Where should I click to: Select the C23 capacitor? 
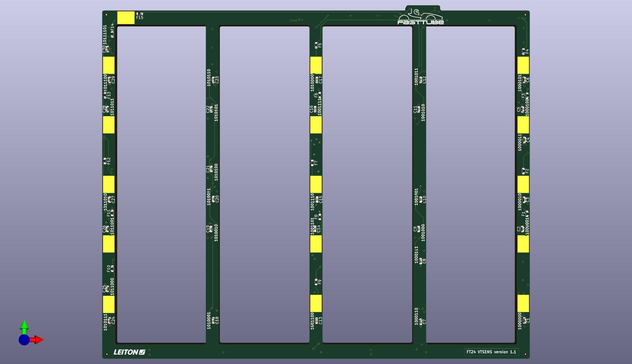214,80
